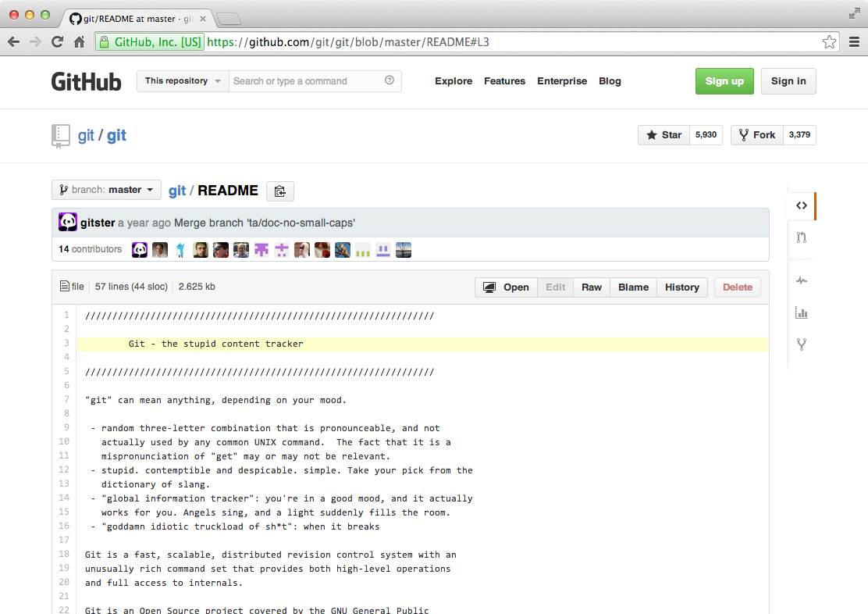Select line number 7
The height and width of the screenshot is (614, 868).
pyautogui.click(x=66, y=399)
